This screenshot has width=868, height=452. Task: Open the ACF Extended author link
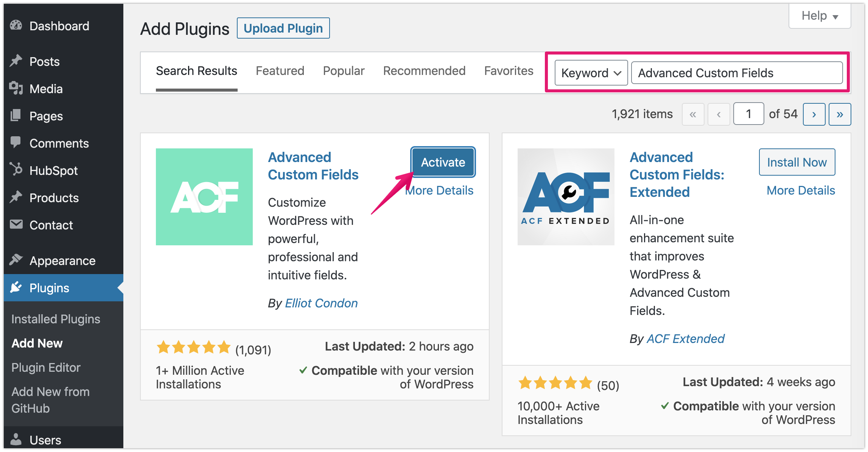(x=686, y=338)
